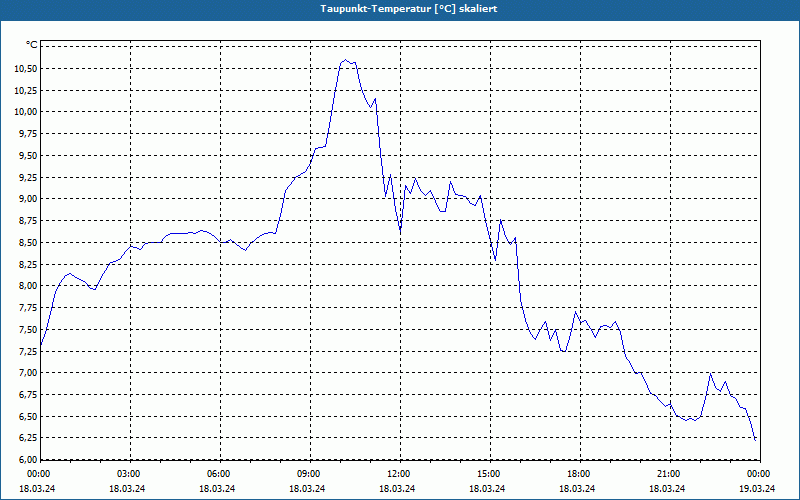Click the 6,75 y-axis label
Image resolution: width=800 pixels, height=500 pixels.
pos(29,395)
